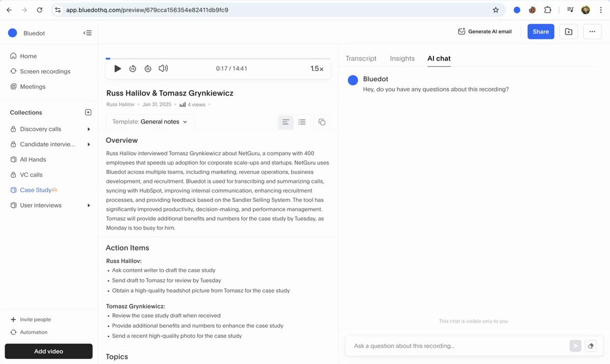
Task: Go forward in the browser
Action: click(x=24, y=10)
